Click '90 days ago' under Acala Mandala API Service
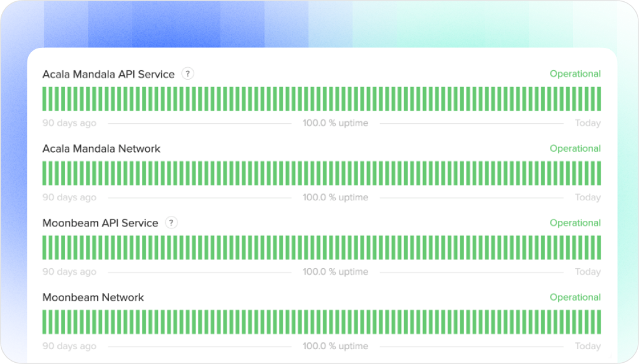 pos(69,123)
